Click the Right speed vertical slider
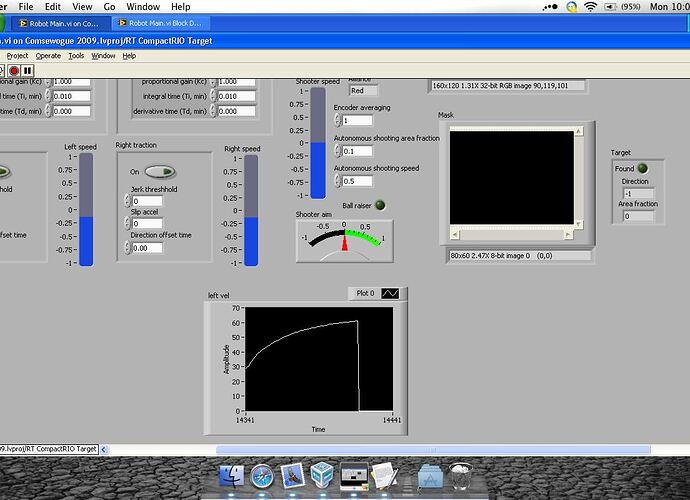 pyautogui.click(x=251, y=210)
